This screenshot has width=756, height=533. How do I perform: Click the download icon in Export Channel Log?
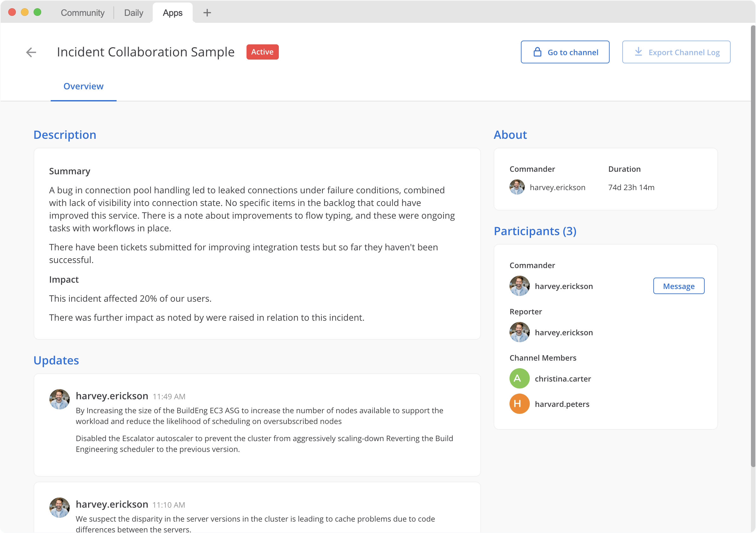pos(639,52)
